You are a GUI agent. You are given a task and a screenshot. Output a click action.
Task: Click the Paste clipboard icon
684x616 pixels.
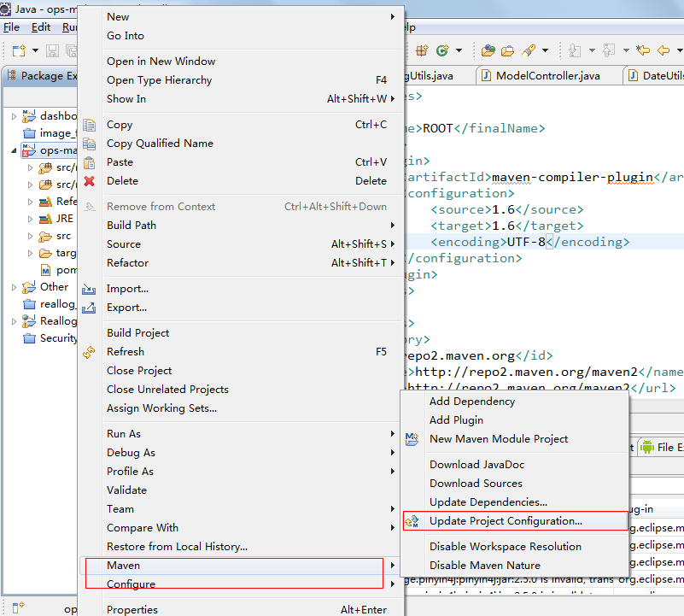pyautogui.click(x=90, y=162)
